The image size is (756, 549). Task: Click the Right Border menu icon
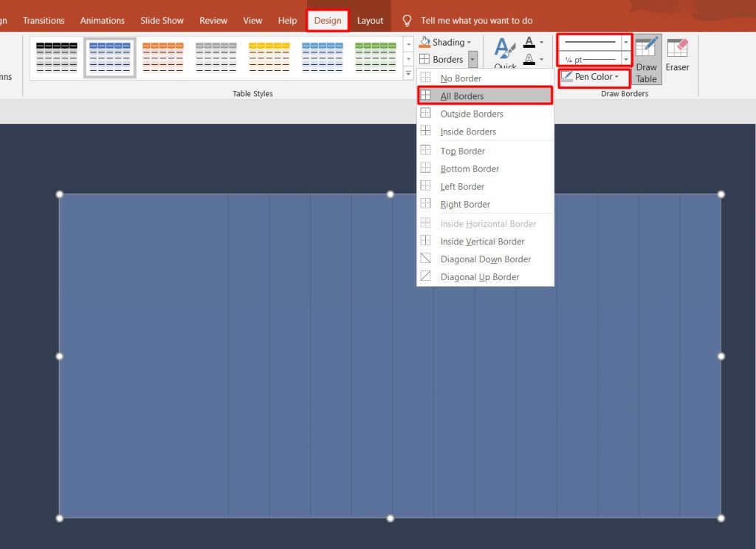[426, 204]
